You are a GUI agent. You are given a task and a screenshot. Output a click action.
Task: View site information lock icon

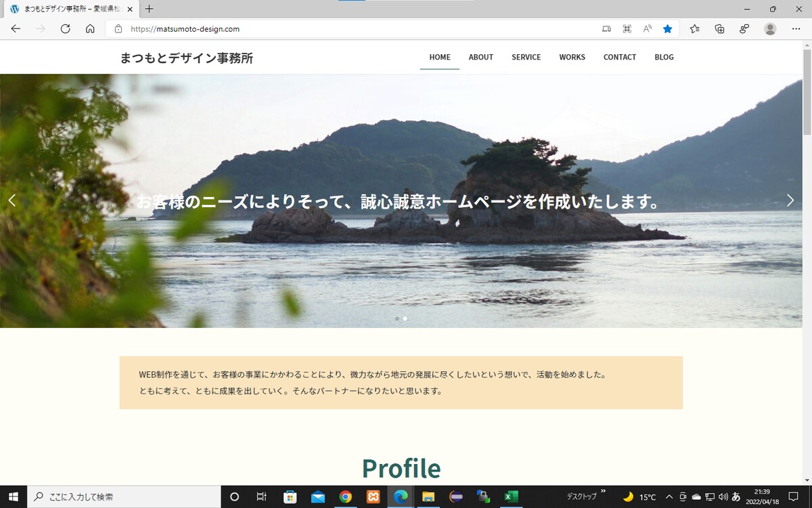pyautogui.click(x=118, y=29)
